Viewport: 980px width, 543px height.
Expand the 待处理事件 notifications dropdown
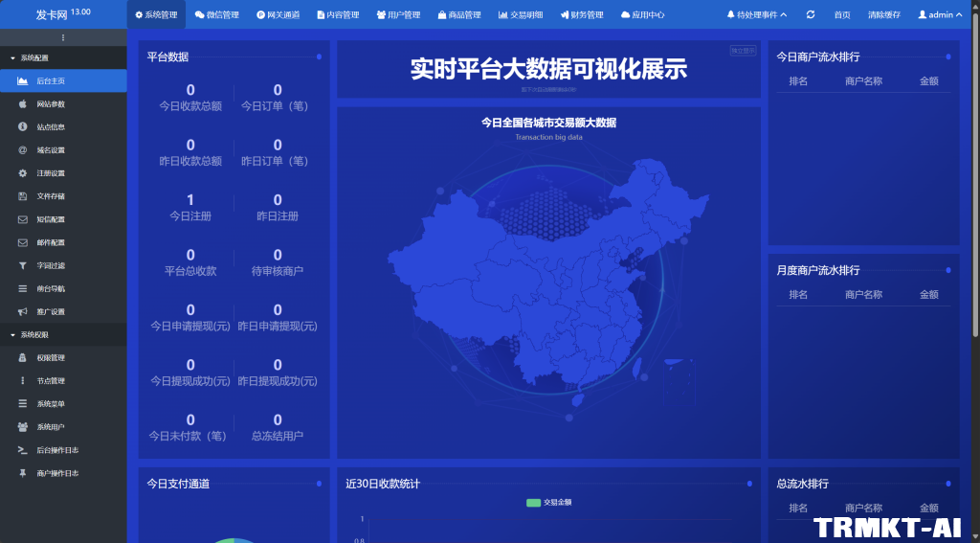point(757,14)
